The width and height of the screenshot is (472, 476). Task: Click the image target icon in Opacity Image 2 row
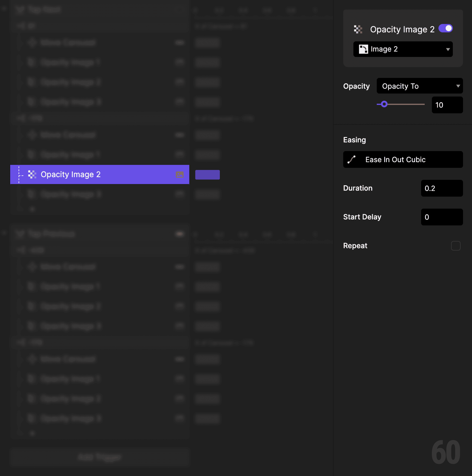(180, 174)
